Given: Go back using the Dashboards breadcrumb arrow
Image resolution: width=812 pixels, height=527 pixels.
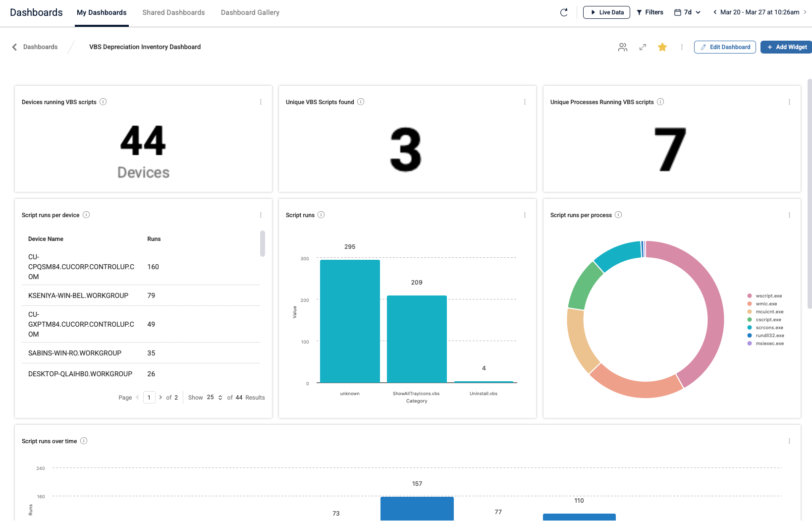Looking at the screenshot, I should coord(14,47).
